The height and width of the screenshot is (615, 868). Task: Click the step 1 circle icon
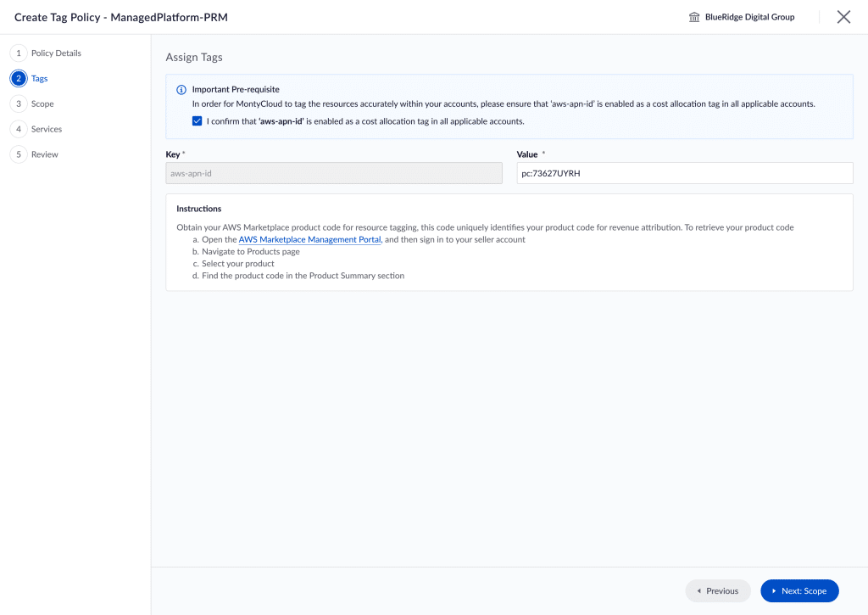pyautogui.click(x=19, y=53)
